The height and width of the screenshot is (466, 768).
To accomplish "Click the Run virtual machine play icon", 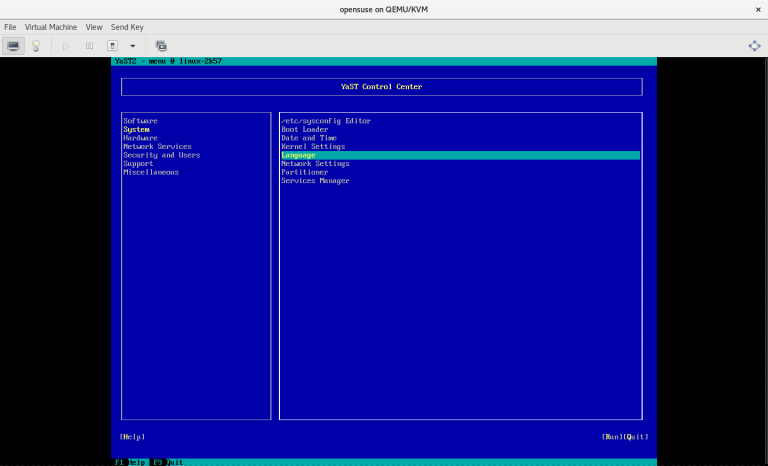I will tap(66, 46).
